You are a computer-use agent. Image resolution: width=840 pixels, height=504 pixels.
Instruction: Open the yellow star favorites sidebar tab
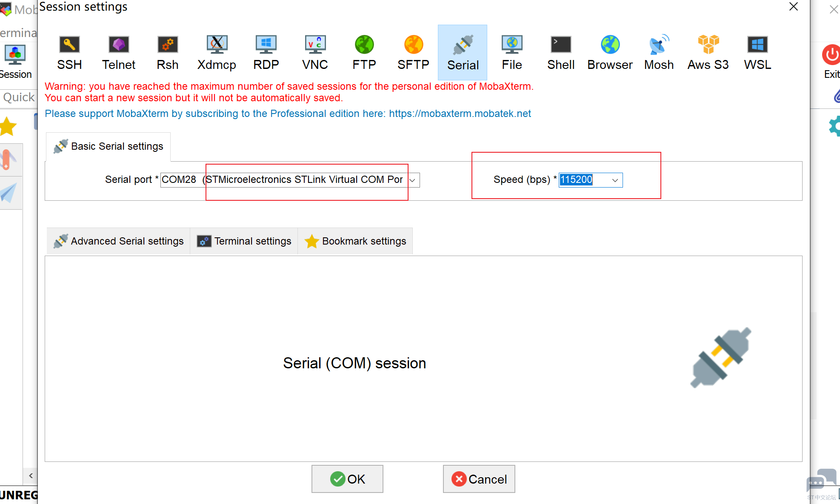(x=8, y=127)
